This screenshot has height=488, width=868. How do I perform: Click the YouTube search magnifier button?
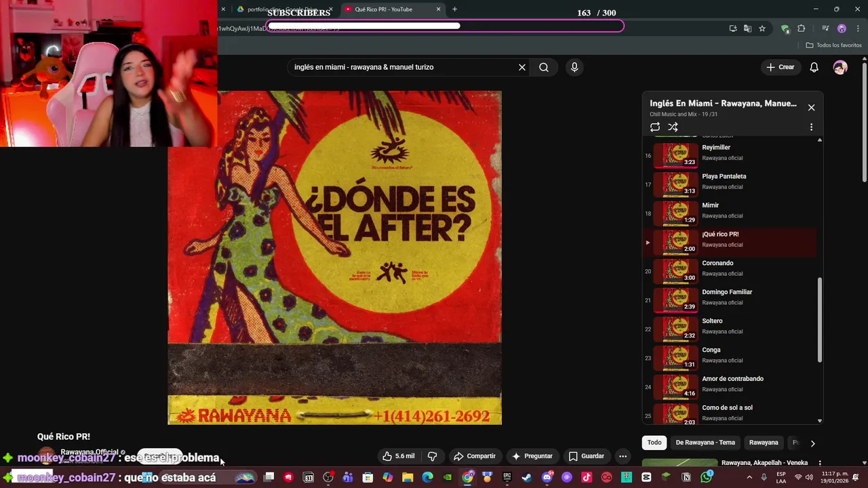tap(544, 67)
